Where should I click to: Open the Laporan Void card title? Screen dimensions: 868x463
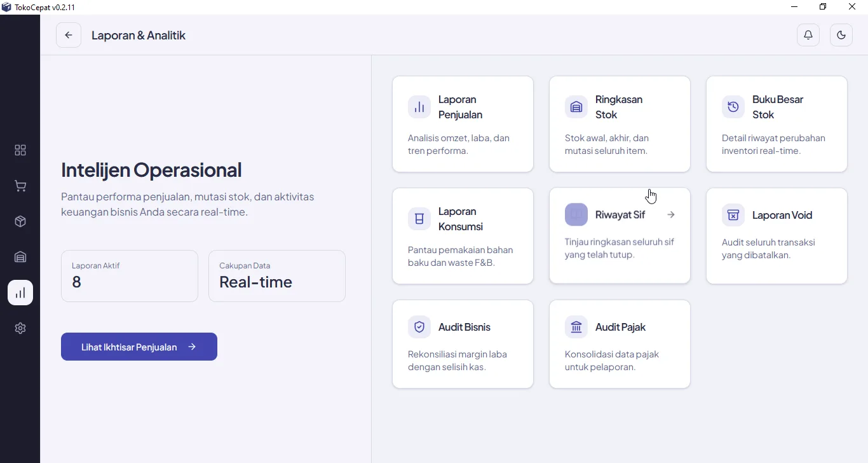tap(782, 215)
